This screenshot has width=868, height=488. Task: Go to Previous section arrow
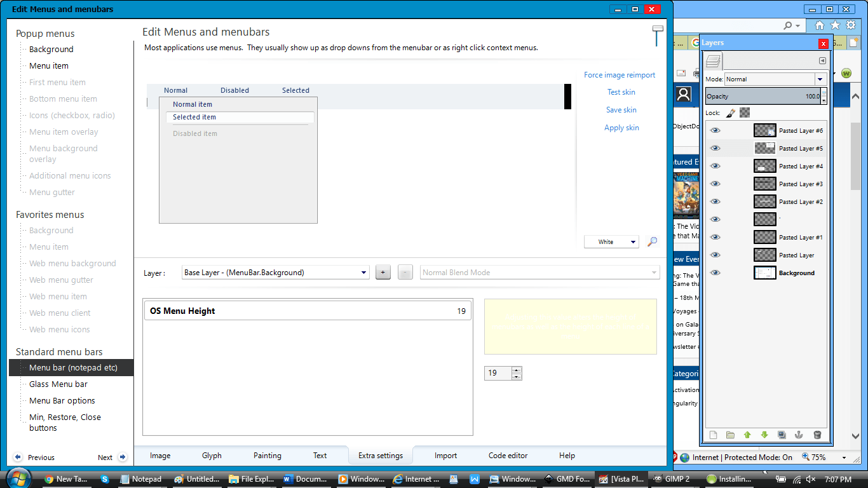[x=18, y=457]
